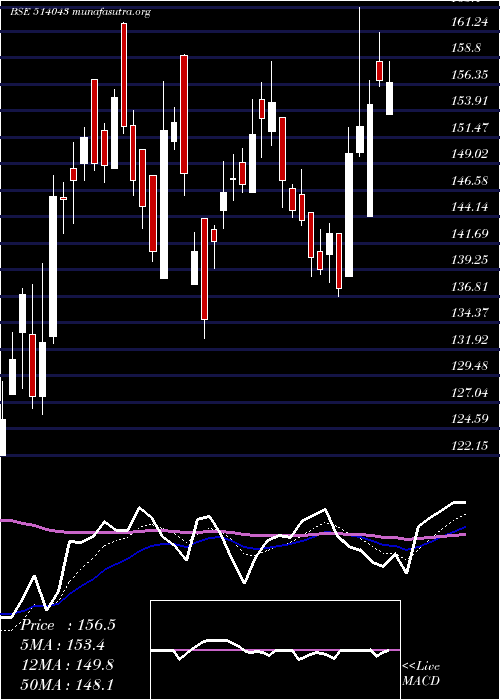Screen dimensions: 500x700
Task: Click the 127.04 price axis label
Action: coord(470,393)
